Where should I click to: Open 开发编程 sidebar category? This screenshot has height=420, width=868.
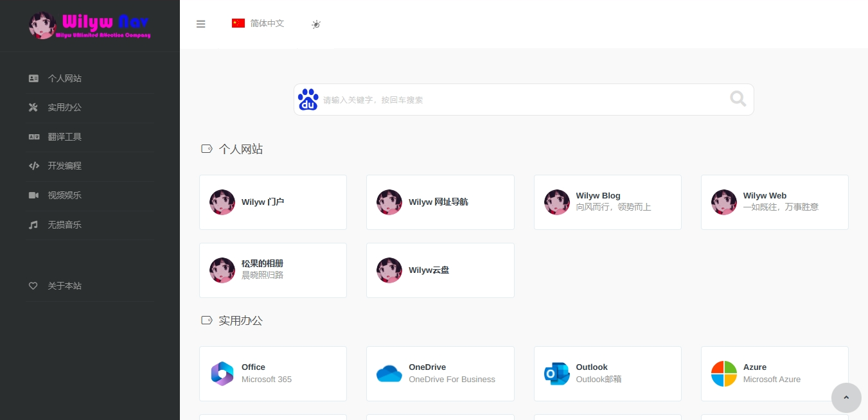(x=64, y=166)
